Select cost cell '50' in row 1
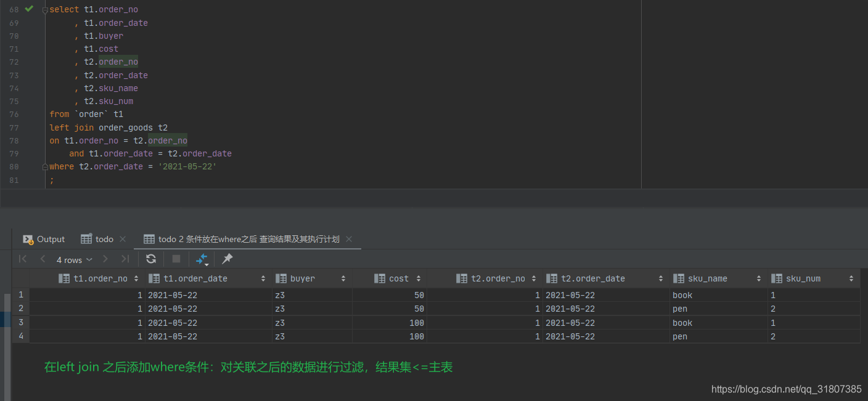This screenshot has height=401, width=868. (390, 295)
